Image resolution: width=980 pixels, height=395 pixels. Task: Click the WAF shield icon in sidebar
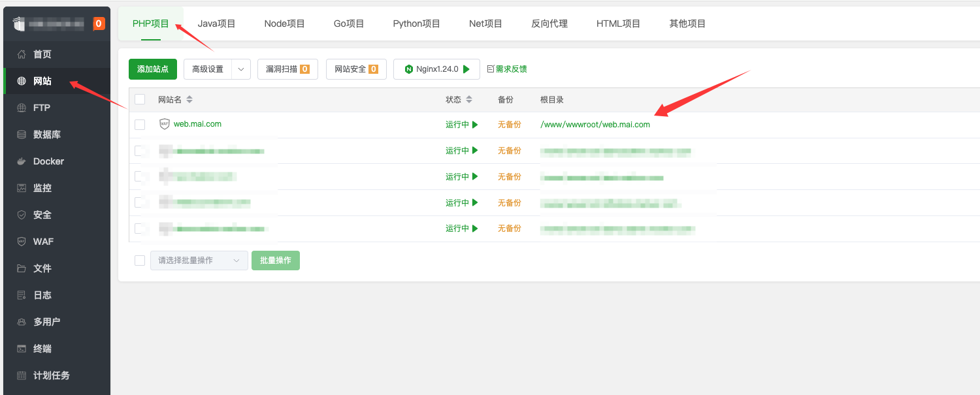(x=22, y=242)
